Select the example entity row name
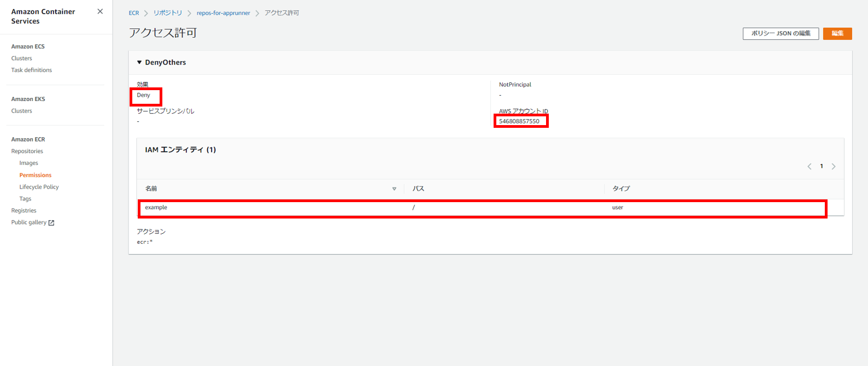 tap(156, 208)
